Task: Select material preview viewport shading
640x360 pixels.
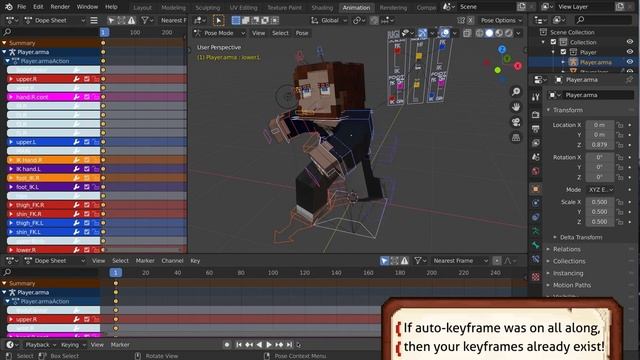Action: (499, 33)
